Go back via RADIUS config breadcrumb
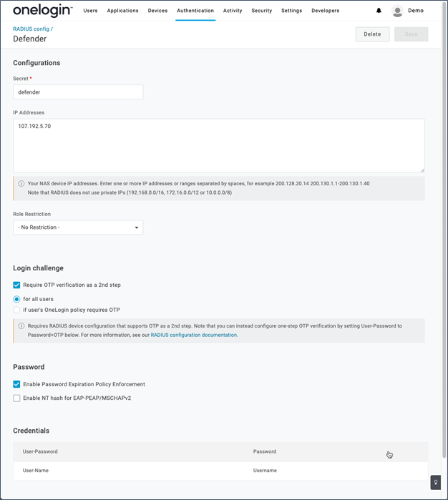 [31, 29]
